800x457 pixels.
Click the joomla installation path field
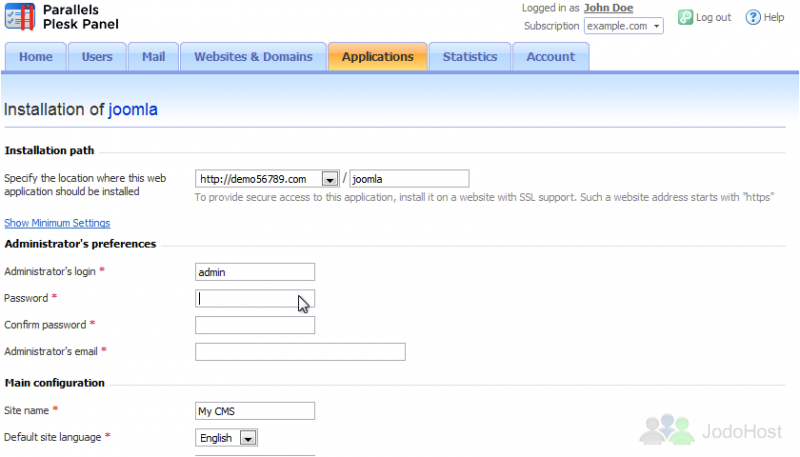point(409,179)
